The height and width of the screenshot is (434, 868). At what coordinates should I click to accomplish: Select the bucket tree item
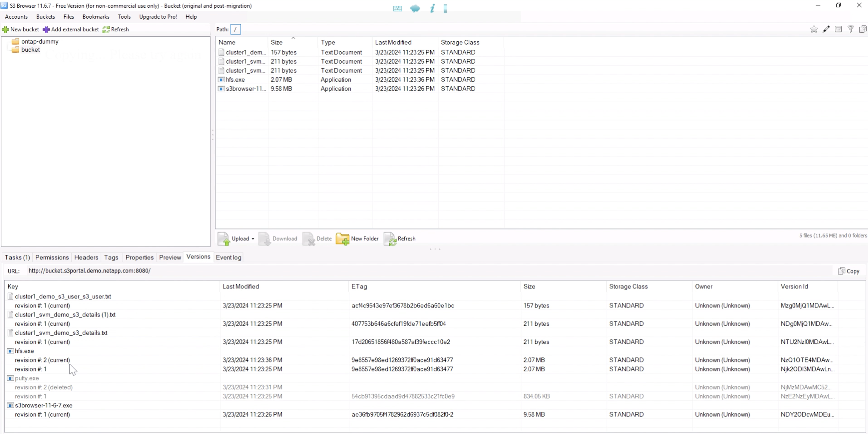(30, 50)
